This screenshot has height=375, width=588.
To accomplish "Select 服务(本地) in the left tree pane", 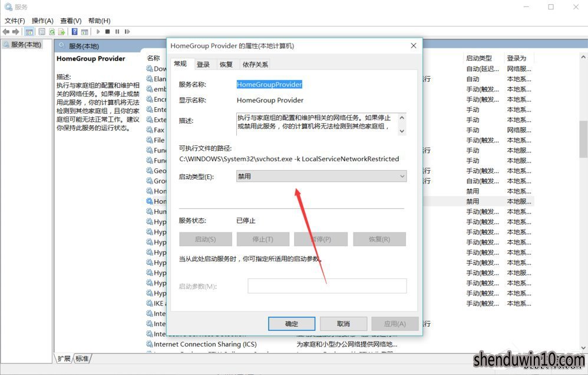I will [22, 45].
